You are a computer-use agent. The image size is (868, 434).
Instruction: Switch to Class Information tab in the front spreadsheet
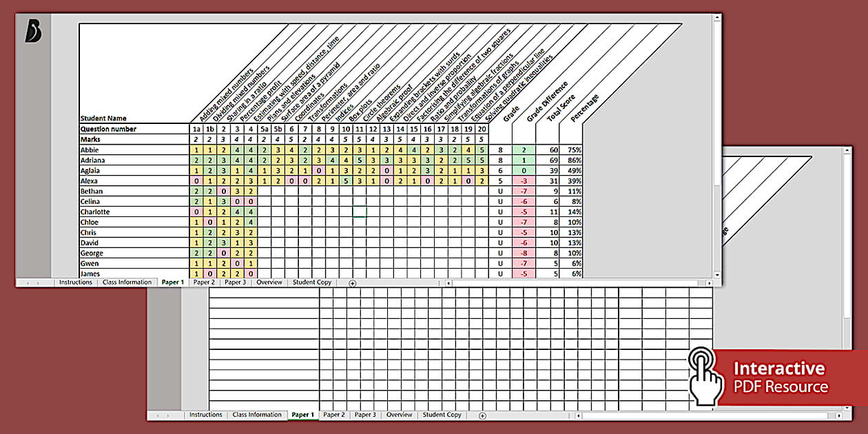(x=127, y=282)
